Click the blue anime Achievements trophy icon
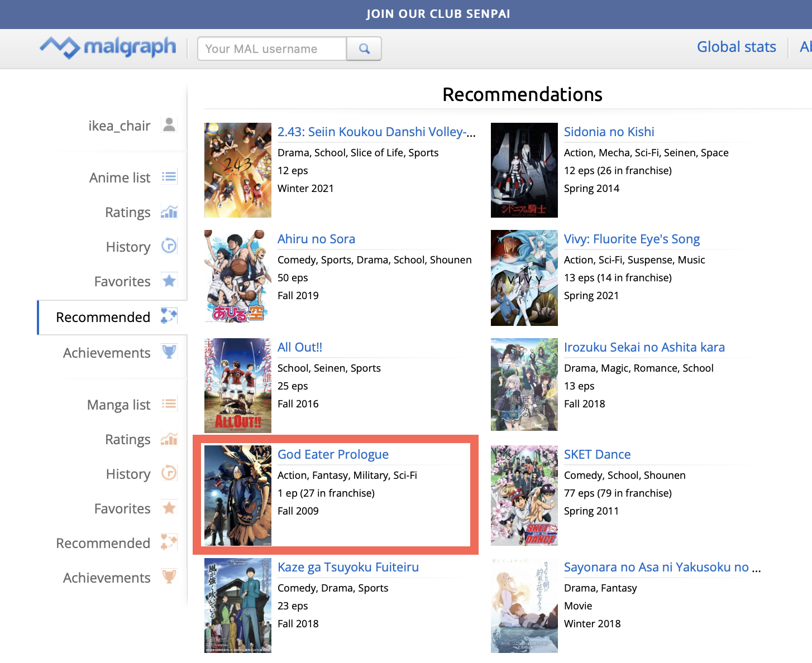The width and height of the screenshot is (812, 663). (x=169, y=352)
